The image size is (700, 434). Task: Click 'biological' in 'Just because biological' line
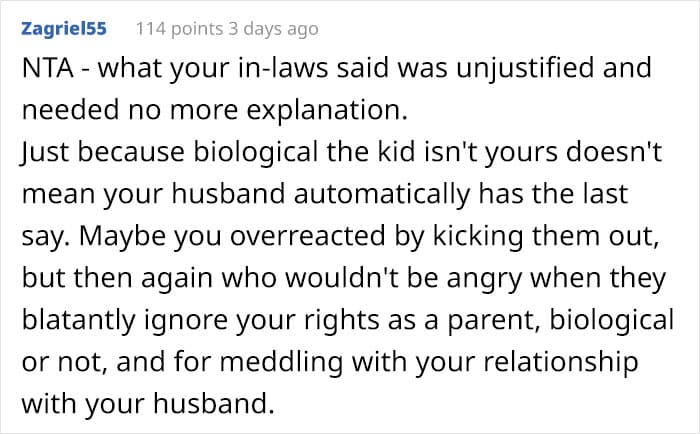(x=255, y=152)
